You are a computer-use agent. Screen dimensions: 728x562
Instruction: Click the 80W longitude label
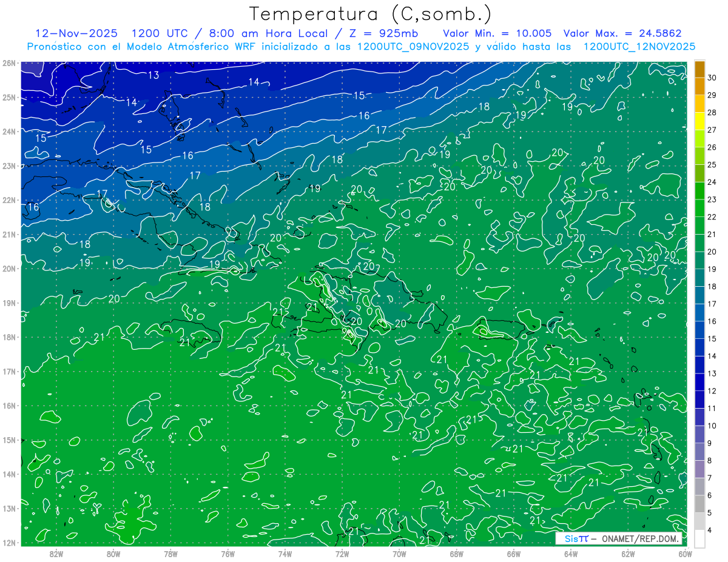pyautogui.click(x=113, y=554)
